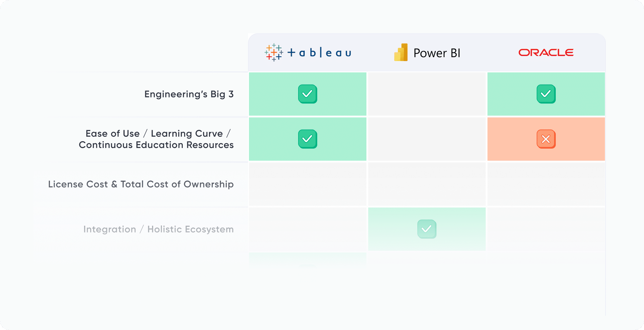
Task: Click empty Power BI cell for Engineering's Big 3
Action: [427, 94]
